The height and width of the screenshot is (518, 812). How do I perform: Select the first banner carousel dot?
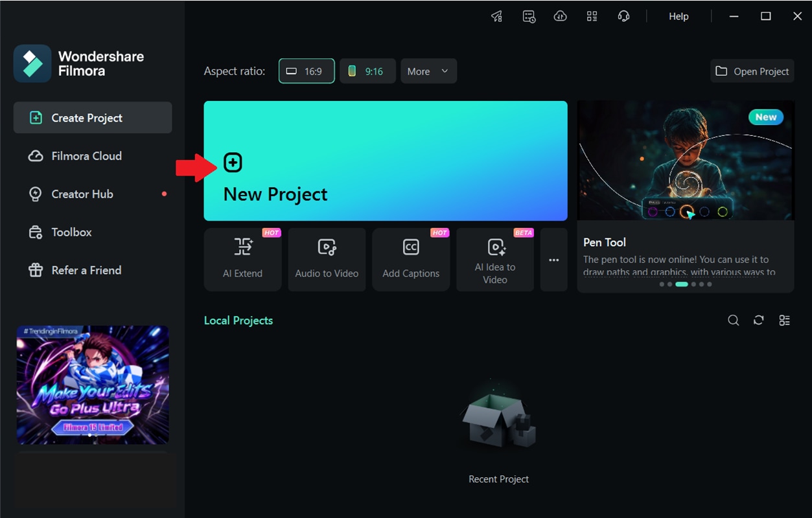point(662,284)
